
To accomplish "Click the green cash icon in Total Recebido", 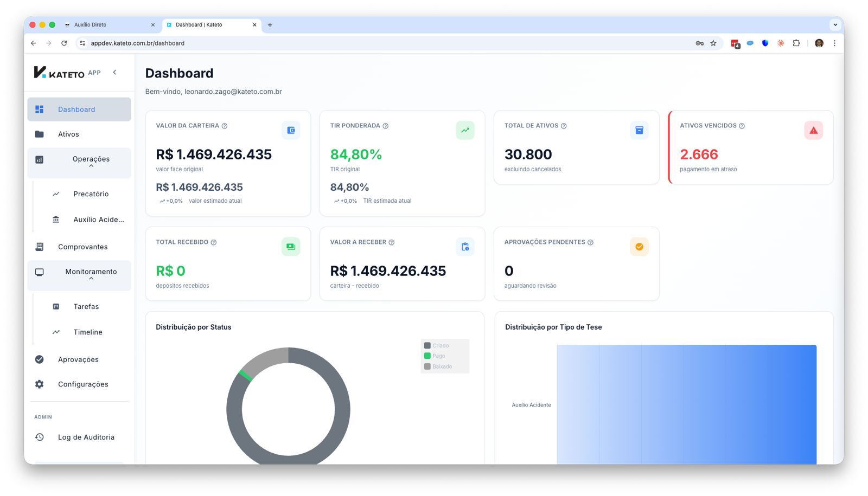I will [x=291, y=247].
